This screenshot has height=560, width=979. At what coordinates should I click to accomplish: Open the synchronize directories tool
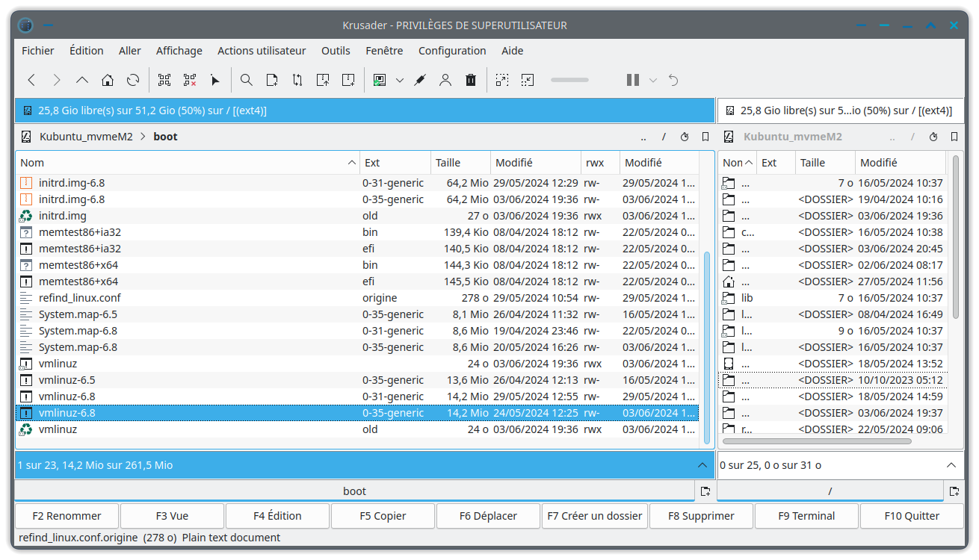tap(297, 80)
